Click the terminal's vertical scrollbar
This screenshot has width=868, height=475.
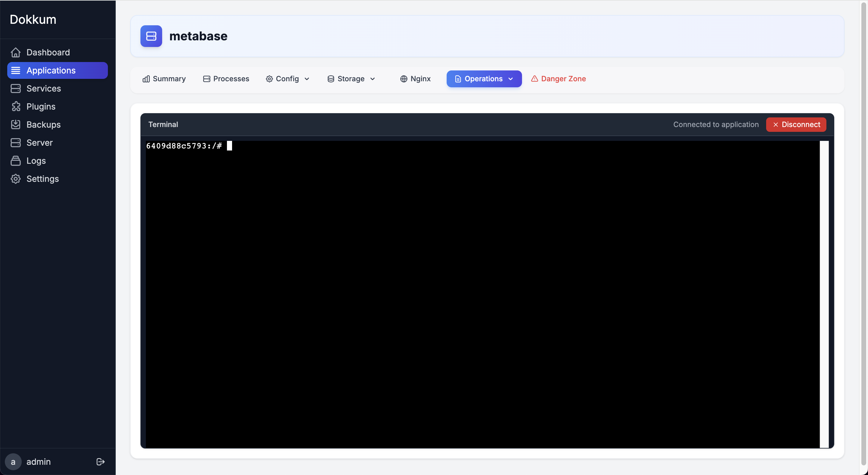coord(824,294)
